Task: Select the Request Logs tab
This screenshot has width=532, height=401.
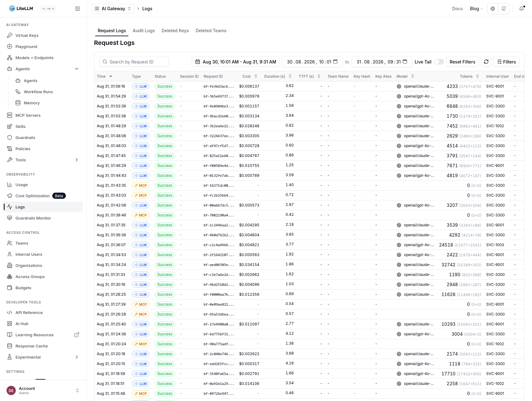Action: [x=112, y=31]
